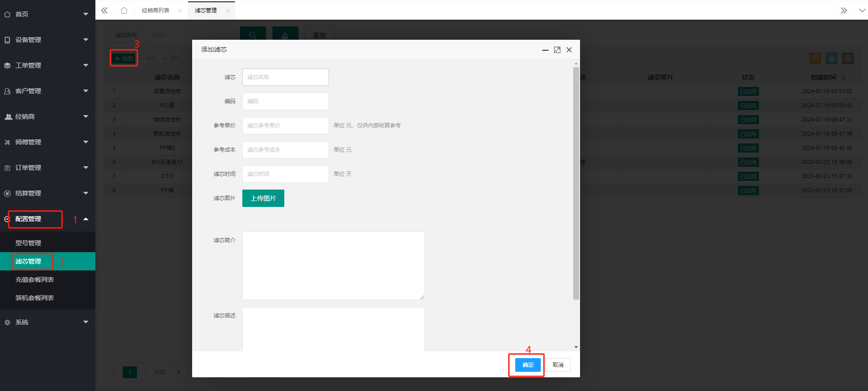Click the top-right tab dropdown chevron
This screenshot has width=868, height=391.
point(861,11)
